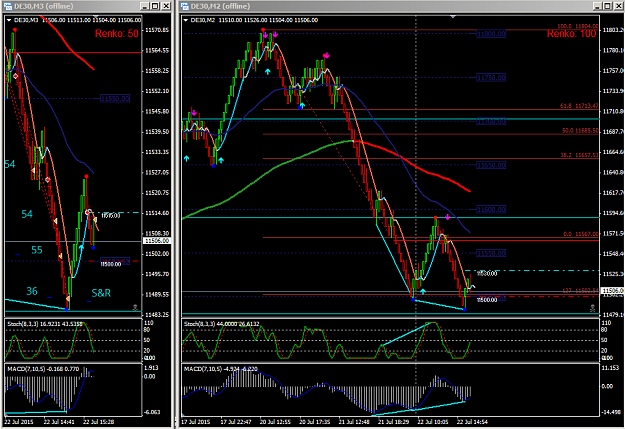The image size is (625, 429).
Task: Click the '36' label in M3 chart
Action: click(x=32, y=291)
